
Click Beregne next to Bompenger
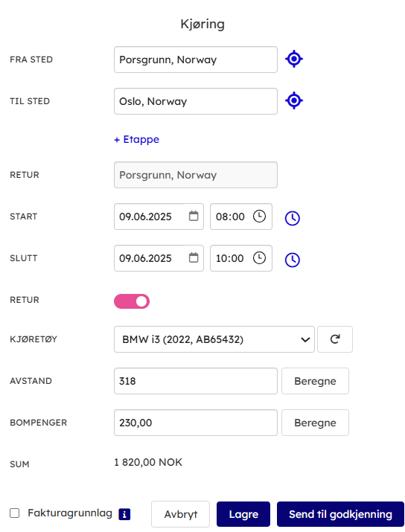[x=315, y=423]
